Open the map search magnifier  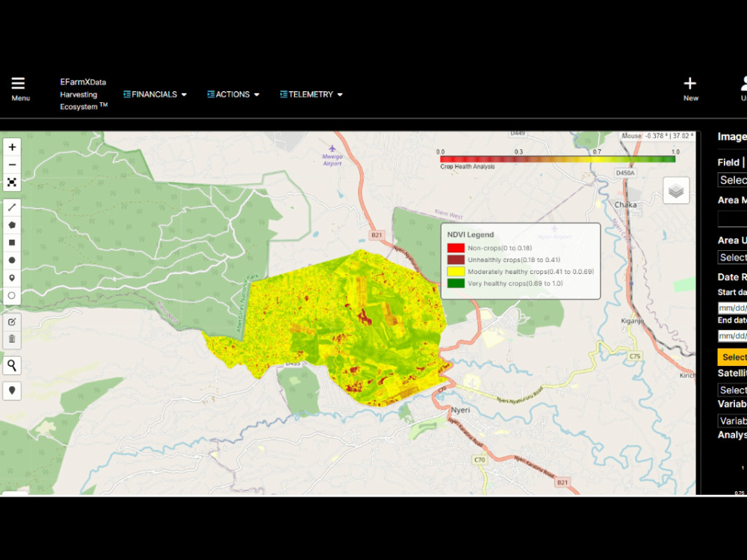tap(12, 365)
